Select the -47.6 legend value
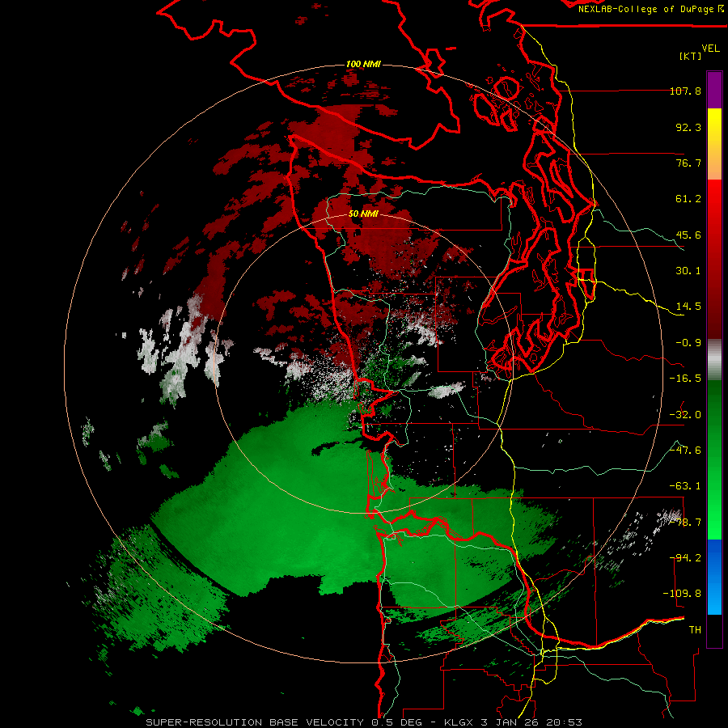Viewport: 728px width, 728px height. pos(685,451)
